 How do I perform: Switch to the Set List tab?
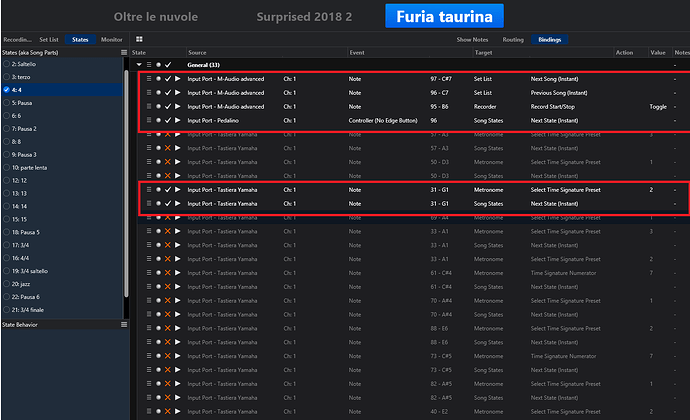coord(49,40)
